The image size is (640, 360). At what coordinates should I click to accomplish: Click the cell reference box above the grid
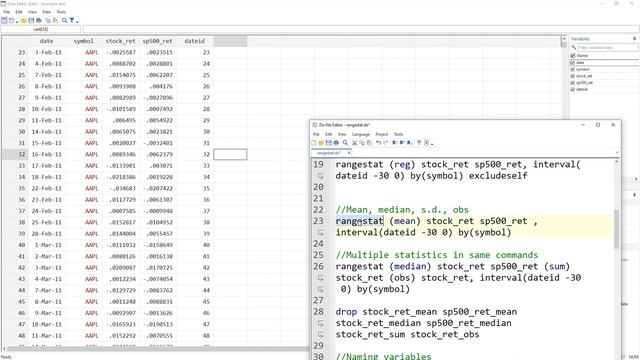point(40,29)
